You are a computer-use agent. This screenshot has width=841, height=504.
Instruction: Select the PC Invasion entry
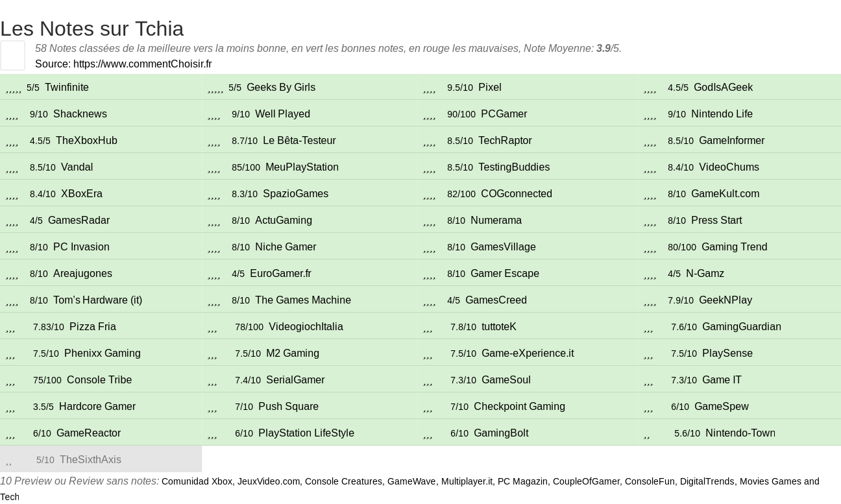[x=81, y=246]
